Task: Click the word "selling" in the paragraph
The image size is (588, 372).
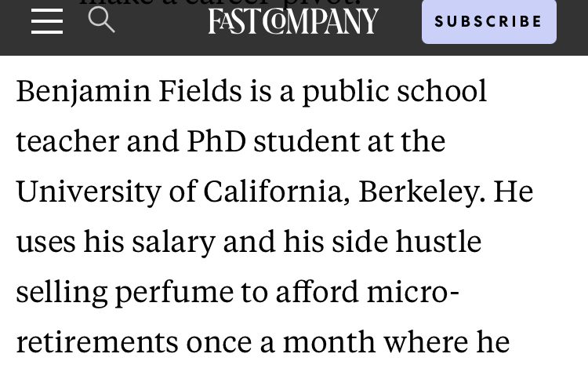Action: click(x=61, y=292)
